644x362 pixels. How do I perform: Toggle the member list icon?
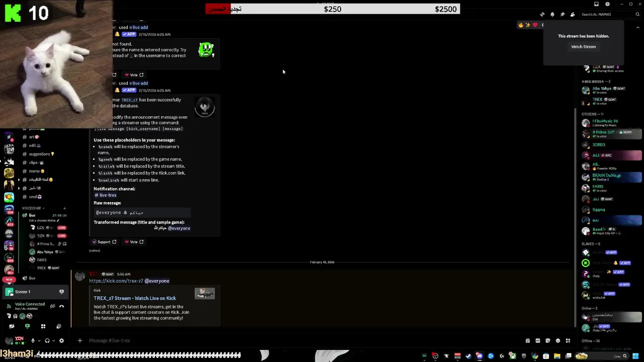(572, 14)
